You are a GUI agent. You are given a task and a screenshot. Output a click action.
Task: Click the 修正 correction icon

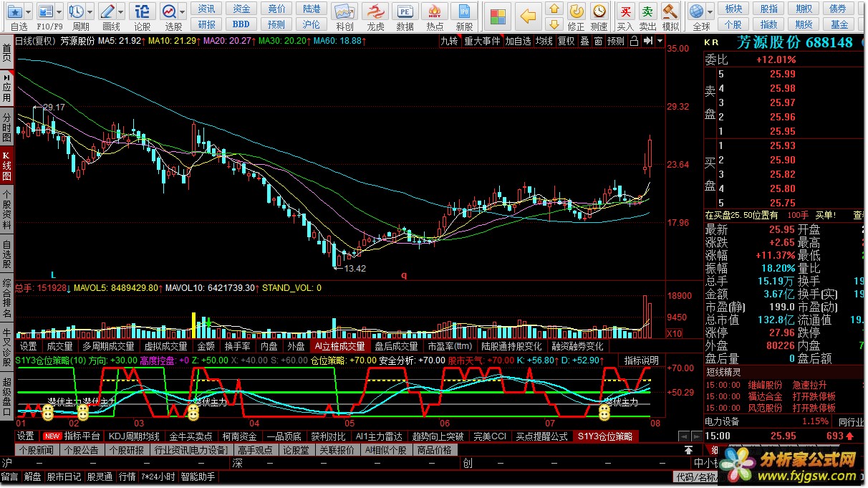(576, 11)
